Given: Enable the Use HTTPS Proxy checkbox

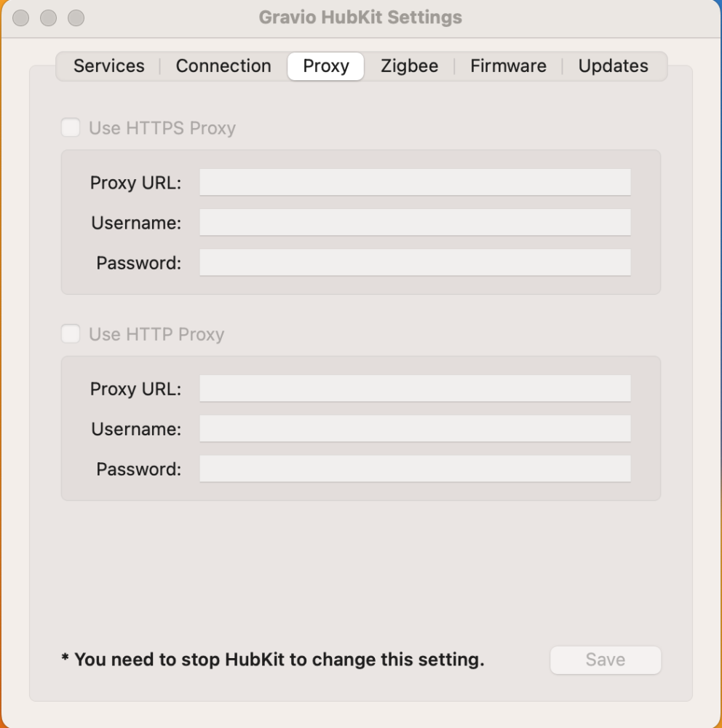Looking at the screenshot, I should pyautogui.click(x=71, y=127).
